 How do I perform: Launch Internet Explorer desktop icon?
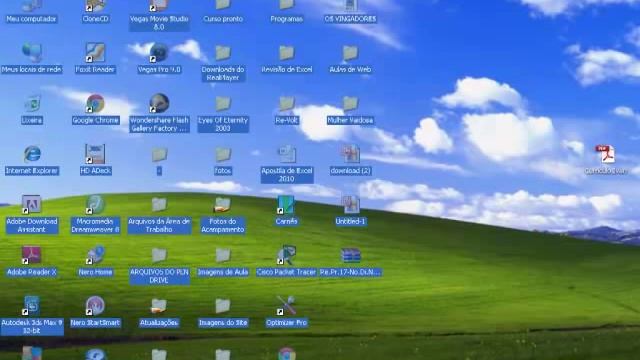(x=32, y=154)
